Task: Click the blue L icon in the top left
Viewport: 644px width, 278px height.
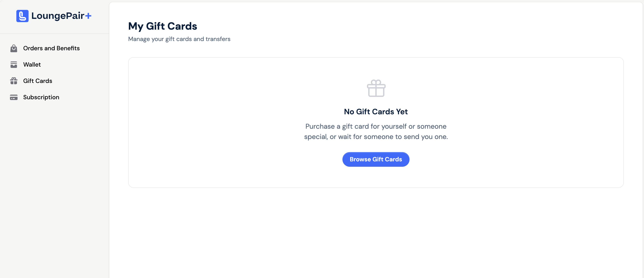Action: click(x=22, y=16)
